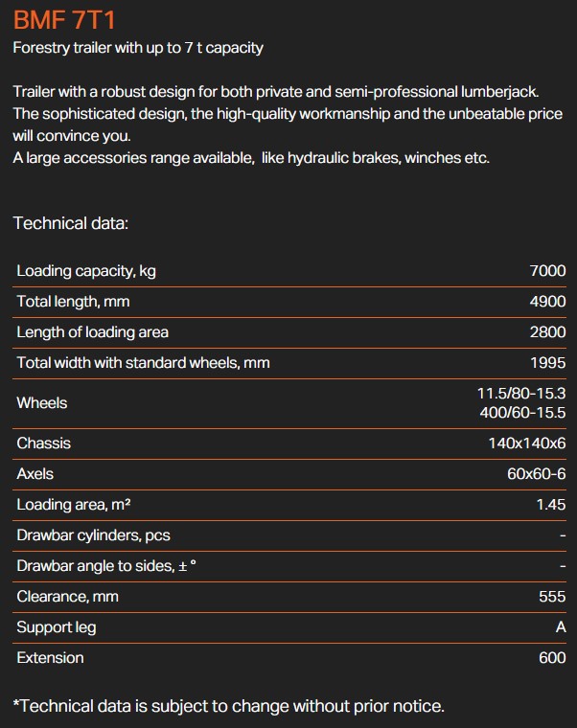Click the 4900 total length value
This screenshot has width=577, height=728.
[x=547, y=302]
